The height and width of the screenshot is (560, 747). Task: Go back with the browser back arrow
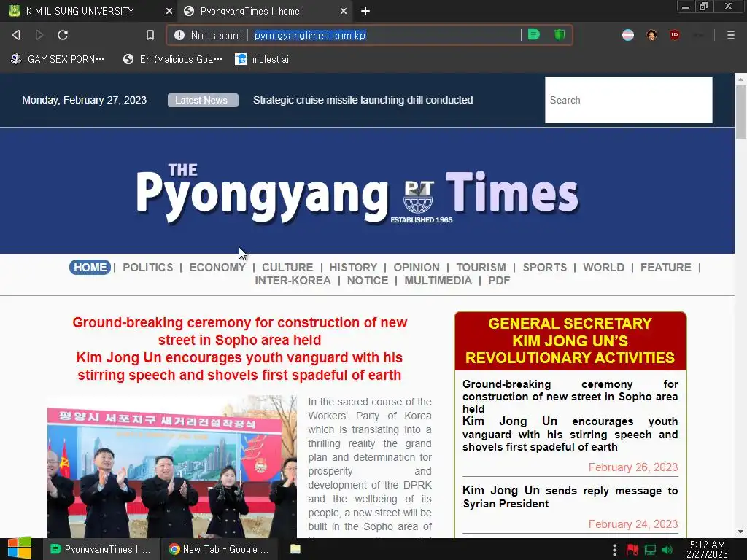(x=16, y=35)
